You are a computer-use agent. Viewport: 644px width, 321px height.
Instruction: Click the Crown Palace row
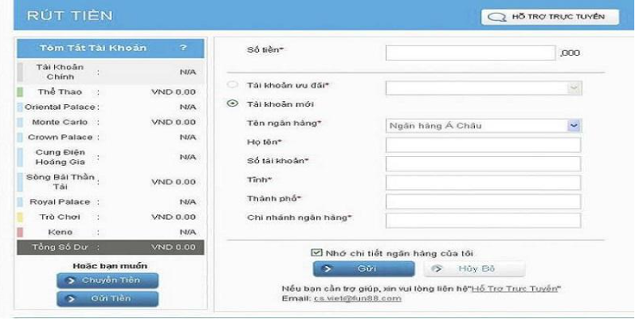[111, 137]
